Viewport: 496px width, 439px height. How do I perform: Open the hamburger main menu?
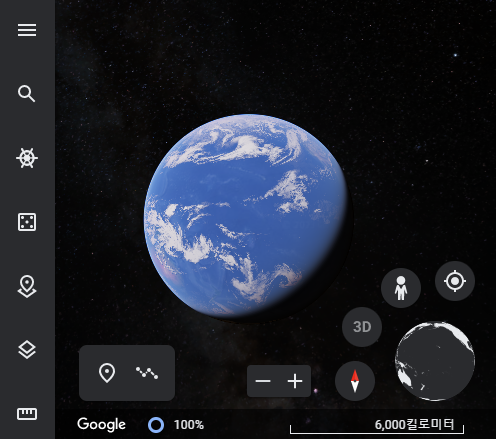(27, 30)
